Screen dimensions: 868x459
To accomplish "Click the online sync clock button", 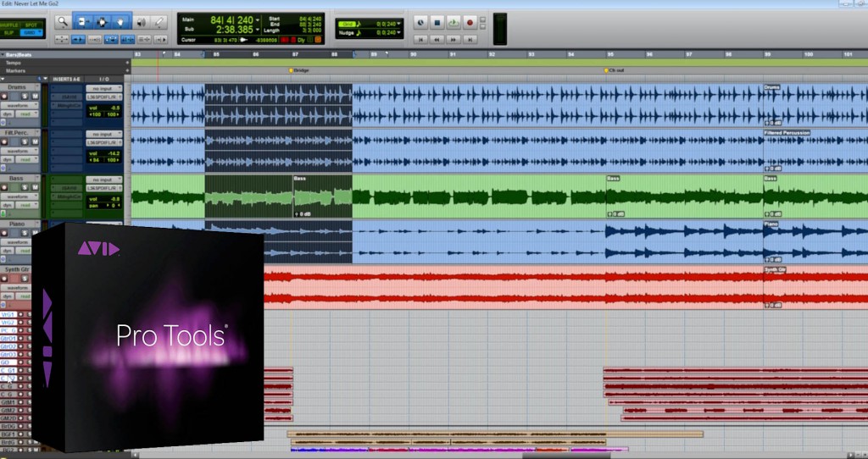I will pyautogui.click(x=420, y=23).
